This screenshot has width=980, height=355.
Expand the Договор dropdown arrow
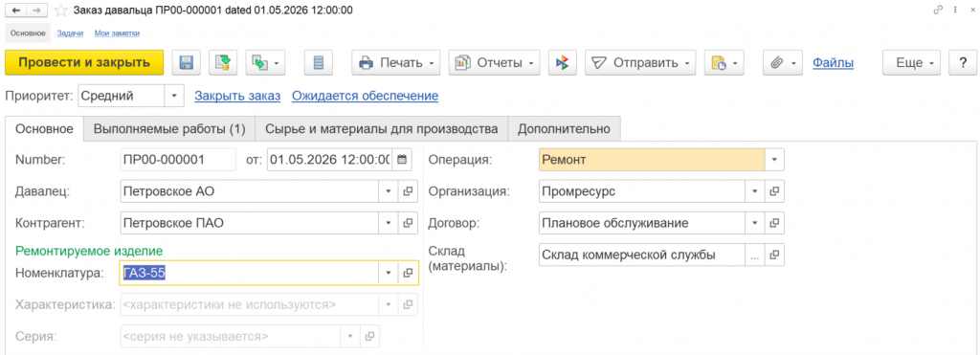[x=754, y=222]
